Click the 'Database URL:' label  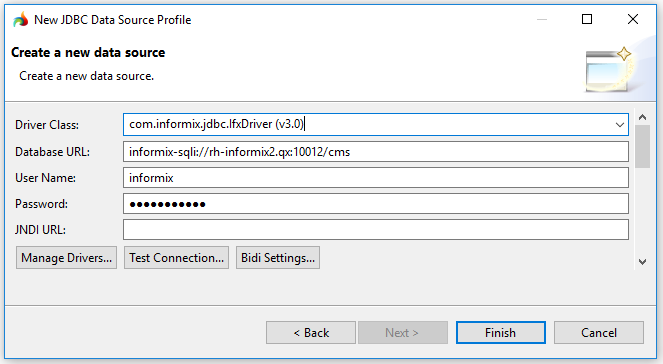[52, 152]
